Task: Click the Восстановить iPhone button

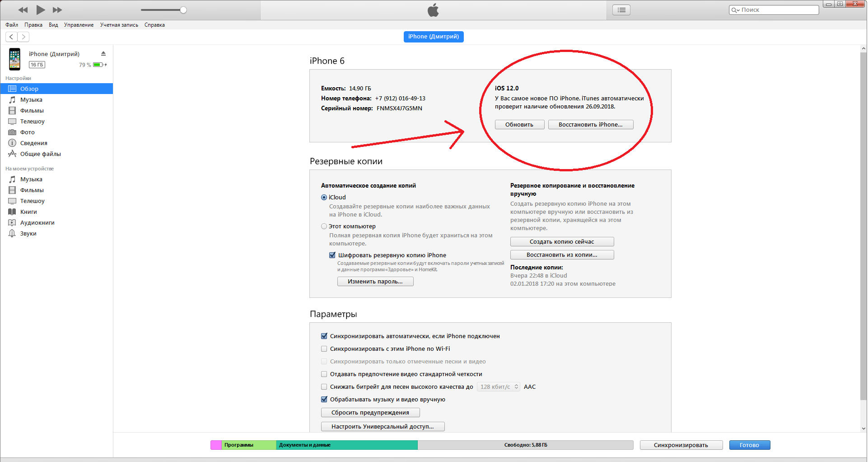Action: tap(590, 125)
